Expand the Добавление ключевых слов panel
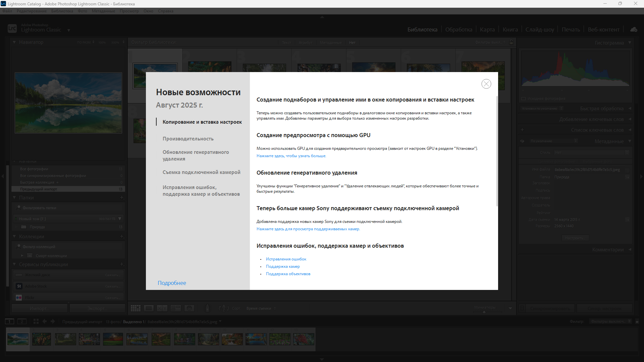 [x=630, y=119]
